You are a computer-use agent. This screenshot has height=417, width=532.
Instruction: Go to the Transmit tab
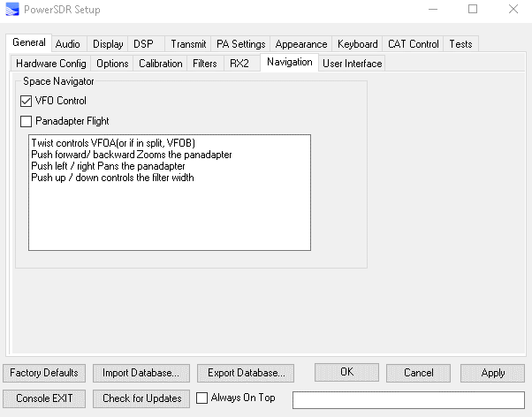pos(188,44)
